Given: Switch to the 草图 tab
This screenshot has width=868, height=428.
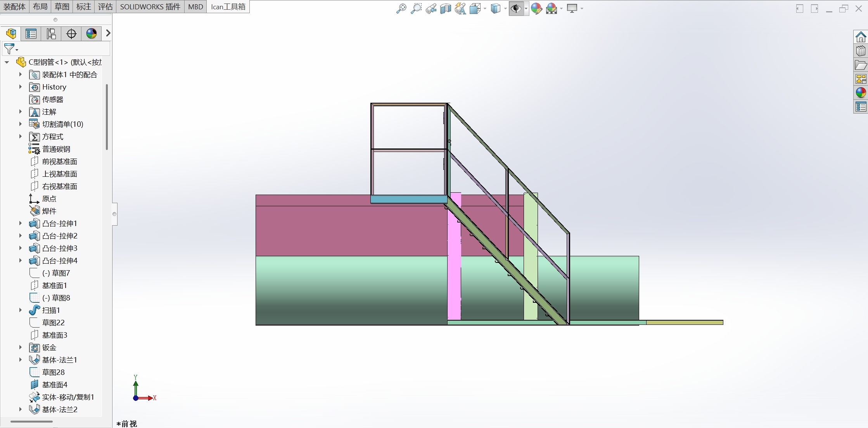Looking at the screenshot, I should [62, 7].
